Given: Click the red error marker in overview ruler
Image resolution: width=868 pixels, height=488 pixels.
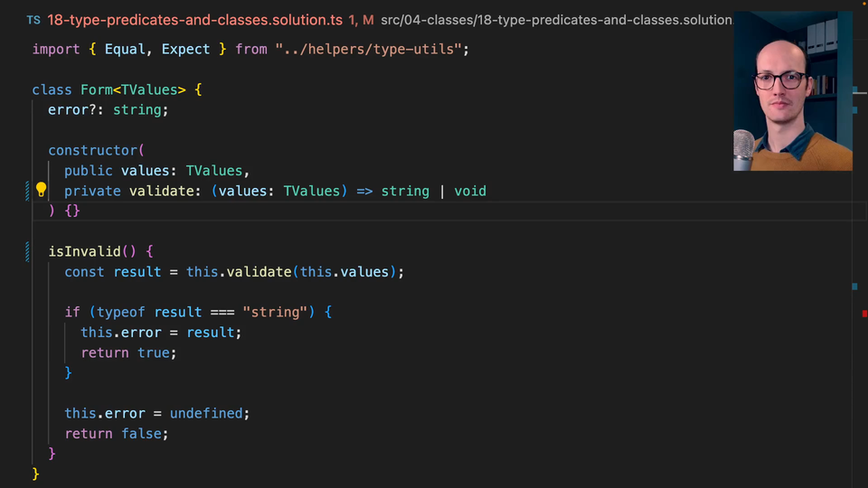Looking at the screenshot, I should (864, 314).
